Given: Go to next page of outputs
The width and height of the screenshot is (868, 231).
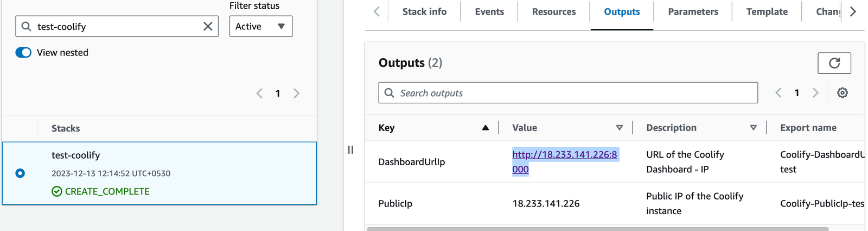Looking at the screenshot, I should pos(815,93).
